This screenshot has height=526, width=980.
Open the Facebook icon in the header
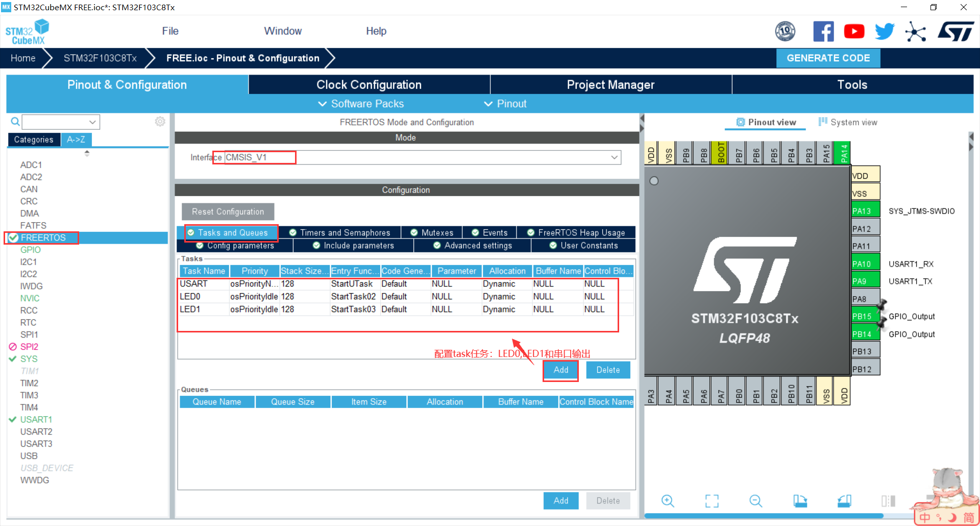coord(823,31)
